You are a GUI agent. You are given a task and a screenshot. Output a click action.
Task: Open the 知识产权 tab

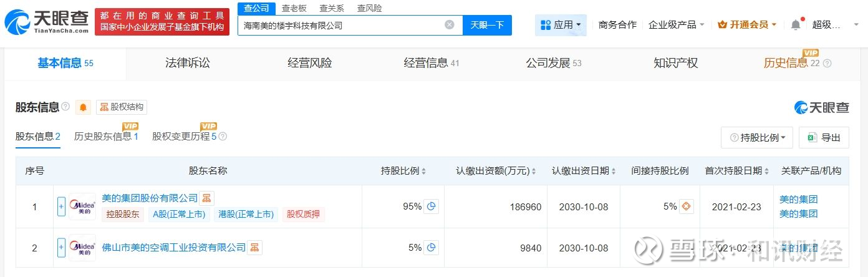coord(676,63)
